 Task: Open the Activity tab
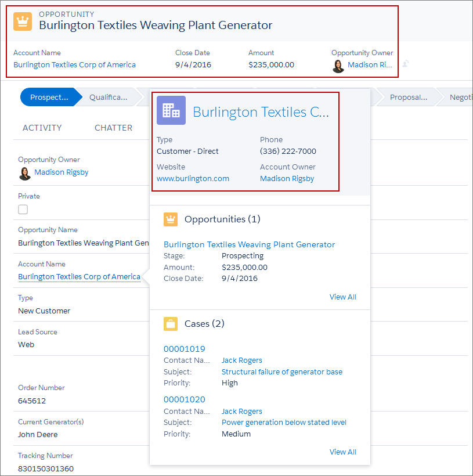coord(42,128)
